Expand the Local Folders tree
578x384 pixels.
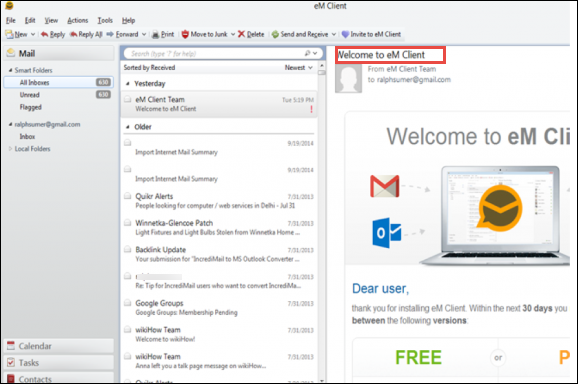(x=10, y=149)
